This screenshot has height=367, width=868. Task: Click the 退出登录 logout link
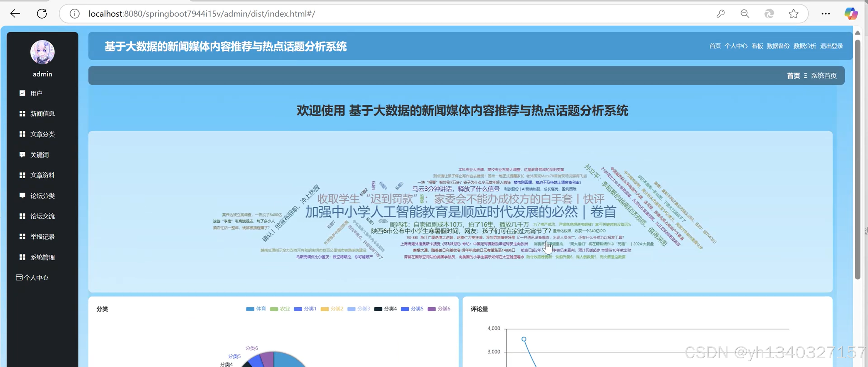(831, 46)
